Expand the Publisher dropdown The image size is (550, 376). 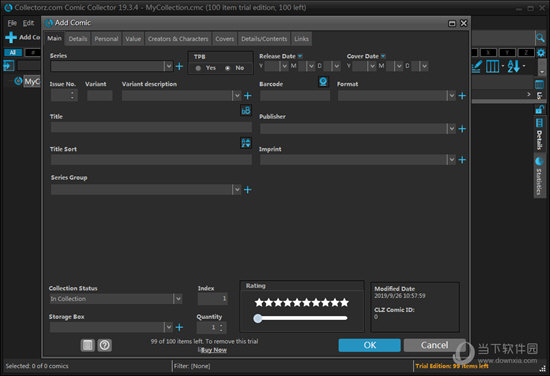pyautogui.click(x=451, y=129)
